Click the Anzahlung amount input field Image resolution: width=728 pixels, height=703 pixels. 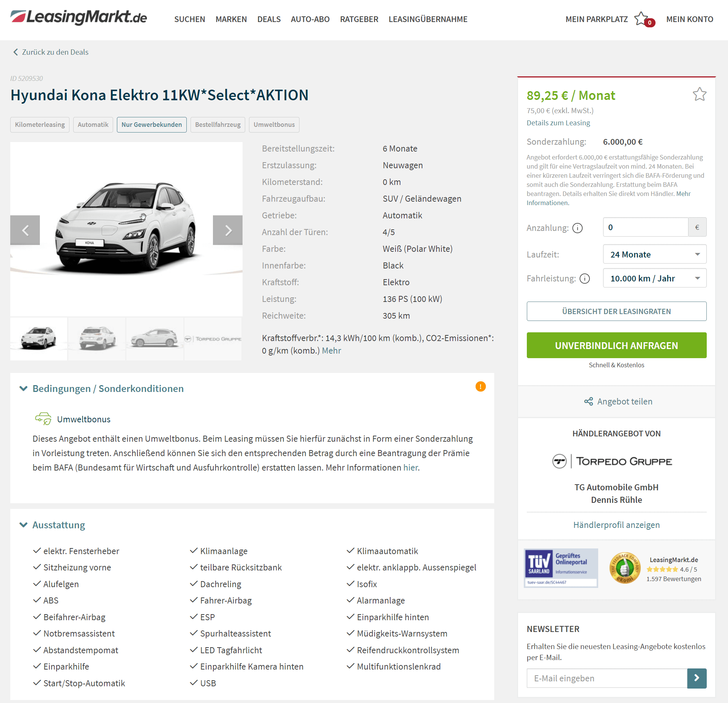[x=645, y=227]
